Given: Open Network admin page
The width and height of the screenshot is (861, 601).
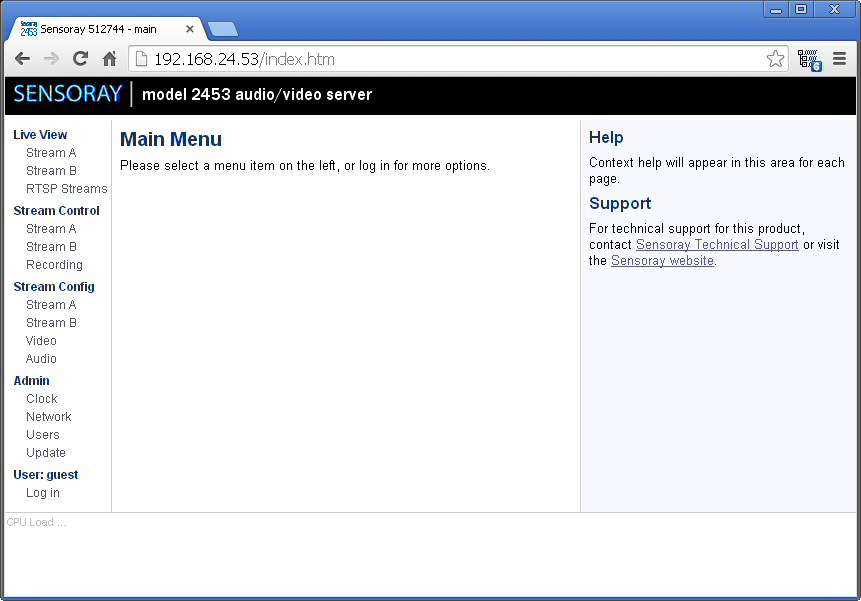Looking at the screenshot, I should pyautogui.click(x=48, y=417).
